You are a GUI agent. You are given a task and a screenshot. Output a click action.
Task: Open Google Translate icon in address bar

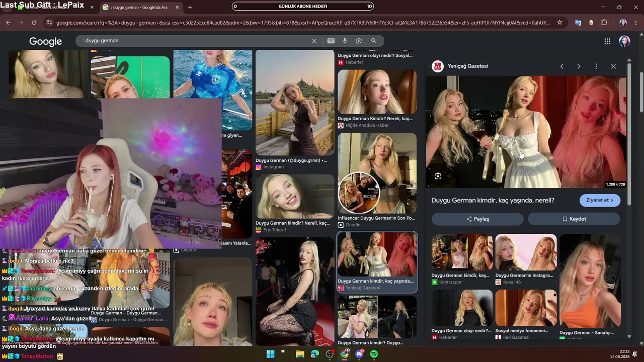[578, 23]
